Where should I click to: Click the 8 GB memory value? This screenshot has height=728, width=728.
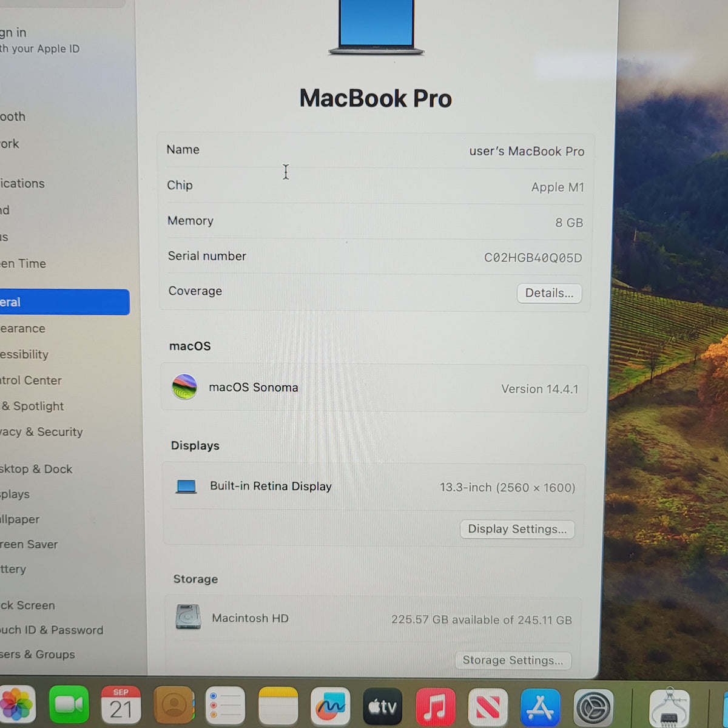point(569,223)
